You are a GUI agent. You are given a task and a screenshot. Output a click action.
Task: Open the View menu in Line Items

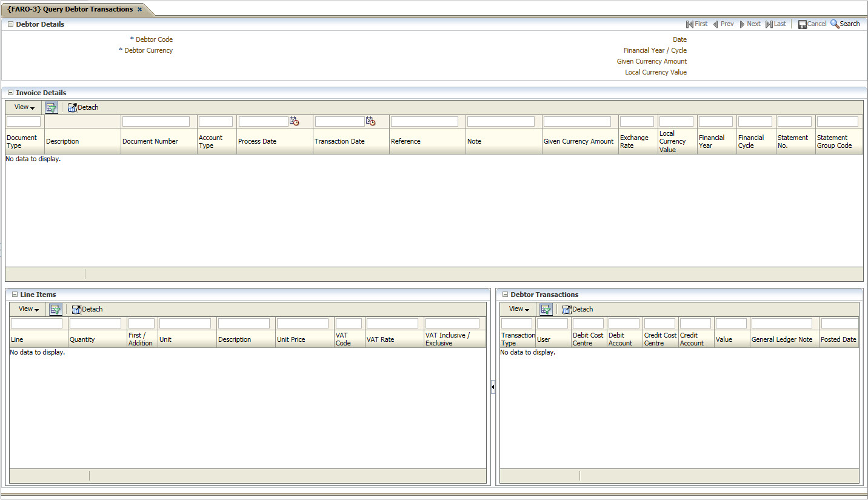(x=27, y=309)
